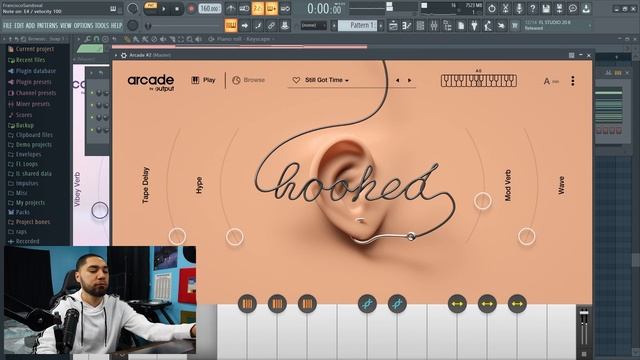Viewport: 640px width, 360px height.
Task: Select next pattern arrow beside Pattern 1
Action: pyautogui.click(x=381, y=25)
